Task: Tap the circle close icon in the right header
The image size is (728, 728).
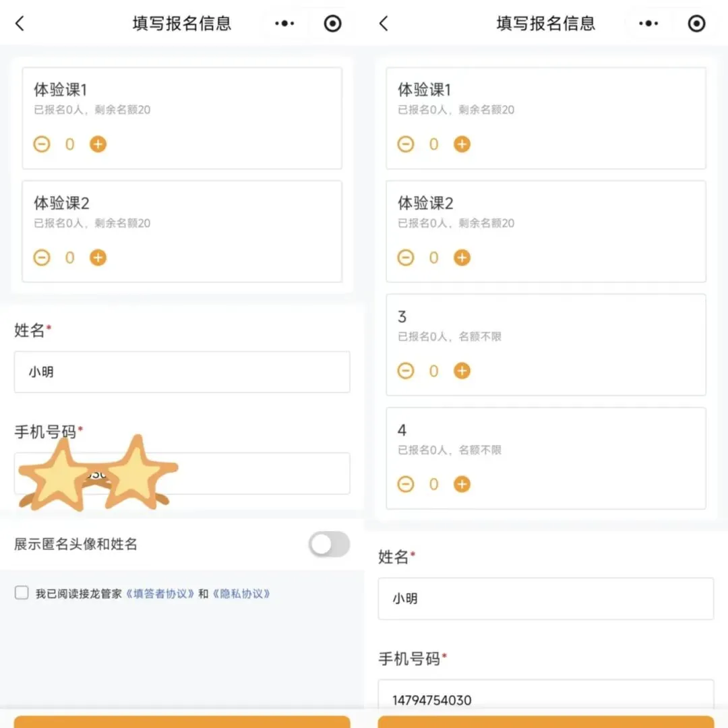Action: [x=696, y=23]
